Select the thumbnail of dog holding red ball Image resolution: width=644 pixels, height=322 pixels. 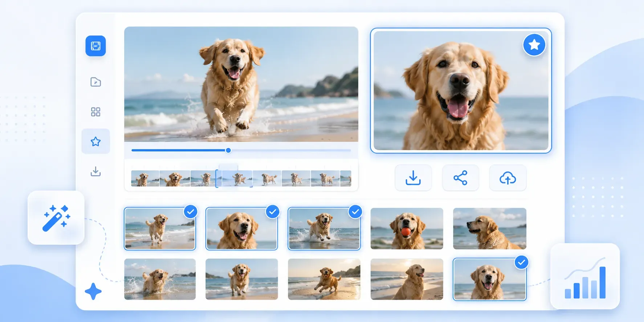(x=407, y=228)
